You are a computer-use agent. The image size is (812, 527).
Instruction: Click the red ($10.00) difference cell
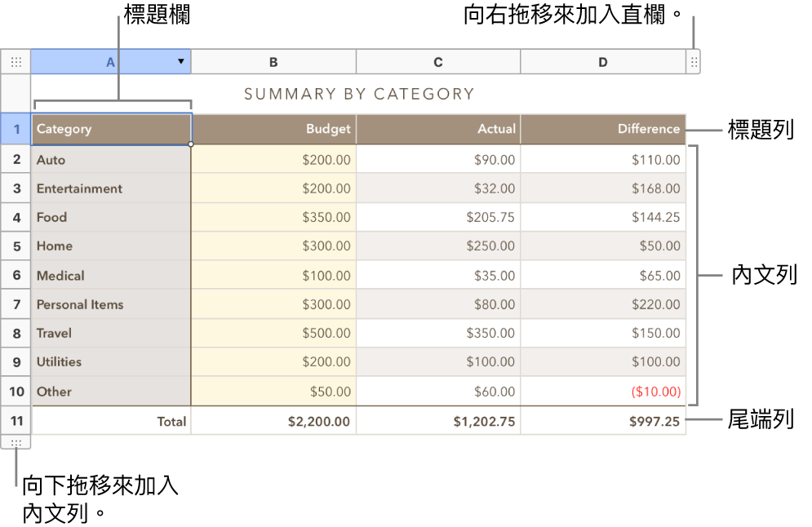[x=603, y=392]
